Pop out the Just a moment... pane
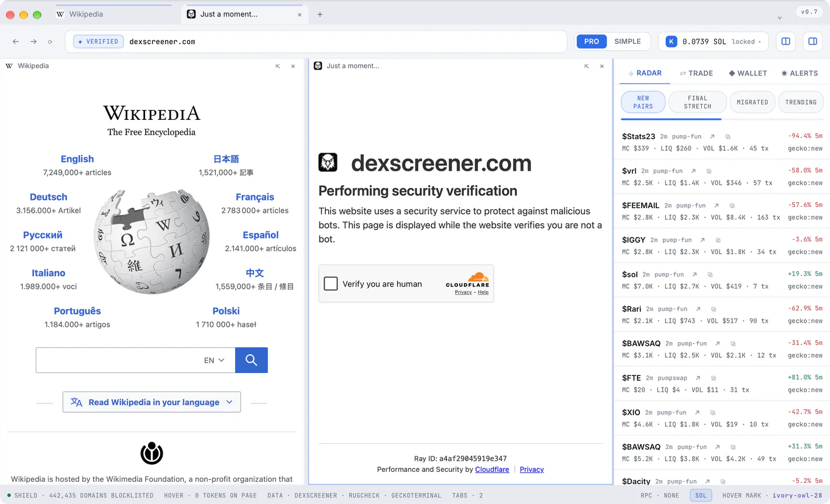830x504 pixels. (586, 66)
